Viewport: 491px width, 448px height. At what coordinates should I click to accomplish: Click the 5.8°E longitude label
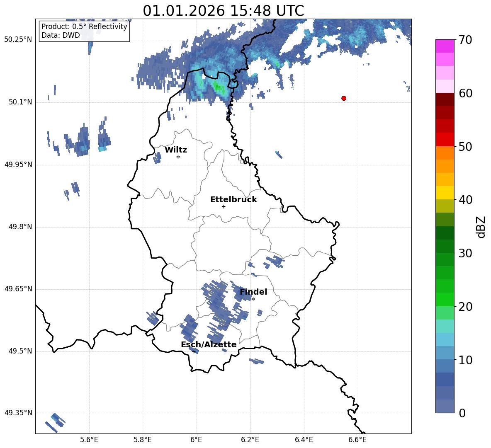click(x=143, y=440)
